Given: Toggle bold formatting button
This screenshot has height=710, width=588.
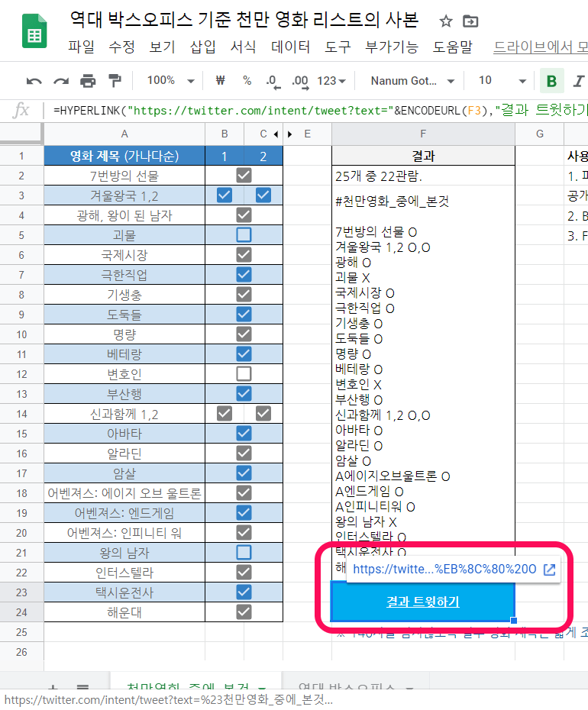Looking at the screenshot, I should pos(551,81).
